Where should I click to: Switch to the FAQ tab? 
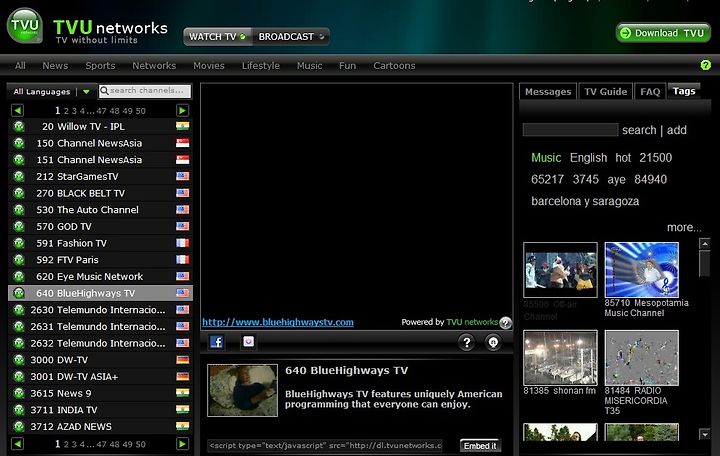tap(650, 91)
